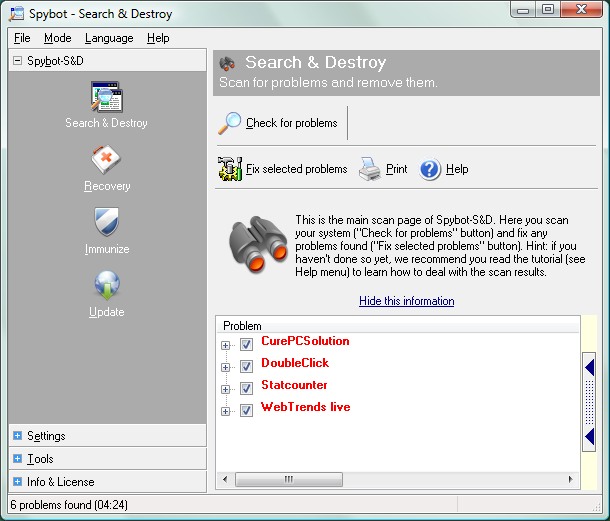
Task: Expand the Info & License section
Action: (x=18, y=481)
